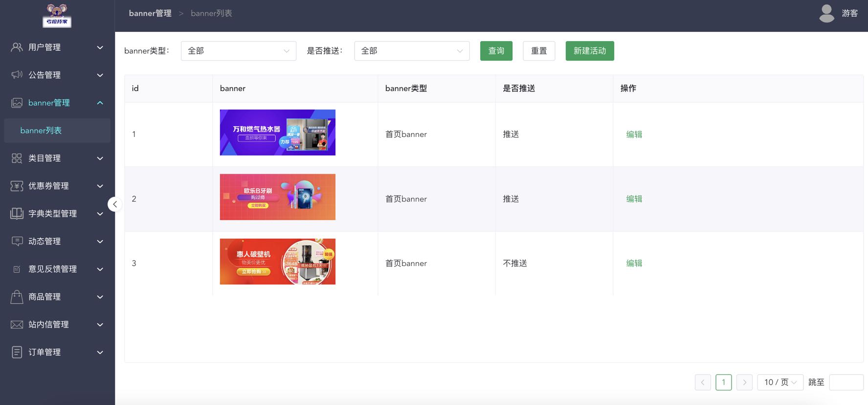Open 站内信管理 menu label

48,324
